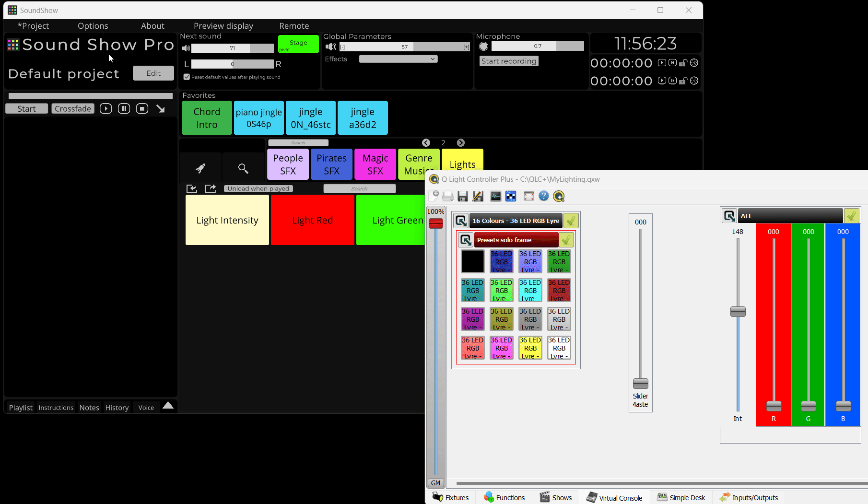Select the yellow 36 LED RGB preset
This screenshot has height=504, width=868.
click(530, 347)
